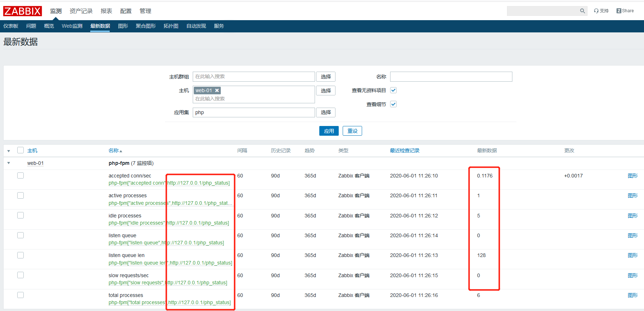This screenshot has height=311, width=644.
Task: Collapse the web-01 php-fpm group
Action: click(9, 163)
